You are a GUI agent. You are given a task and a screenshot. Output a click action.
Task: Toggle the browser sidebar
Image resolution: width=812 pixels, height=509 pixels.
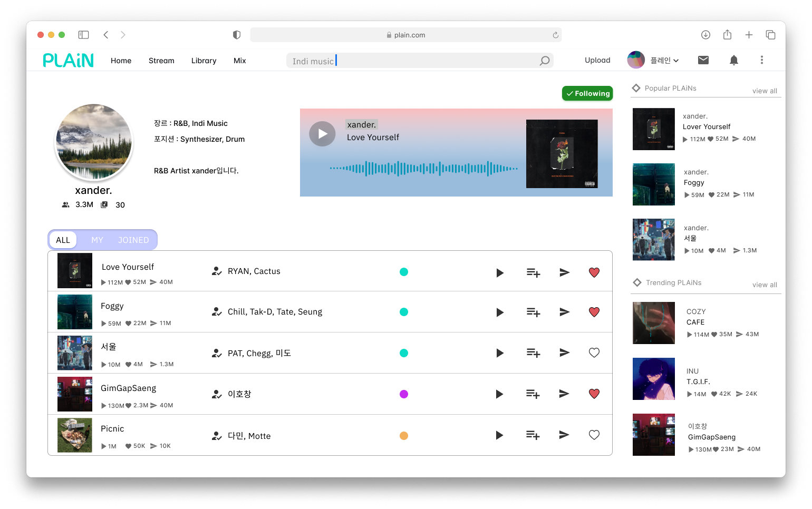point(83,35)
